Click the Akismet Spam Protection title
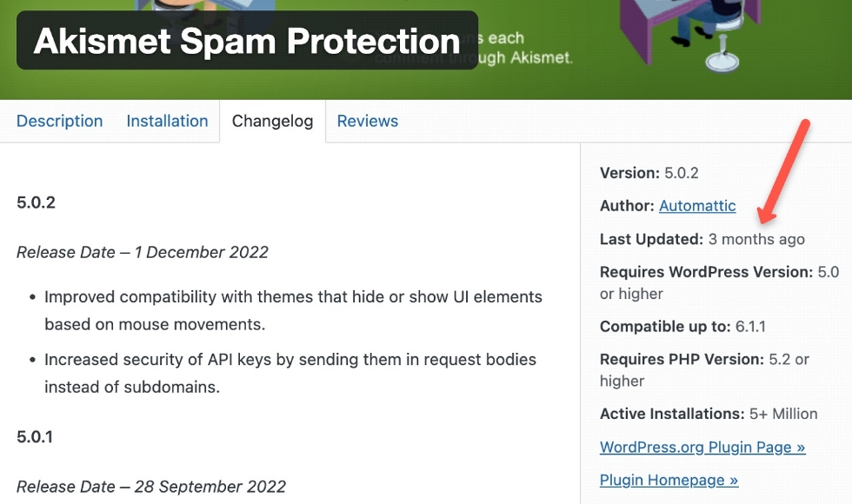852x504 pixels. coord(247,41)
